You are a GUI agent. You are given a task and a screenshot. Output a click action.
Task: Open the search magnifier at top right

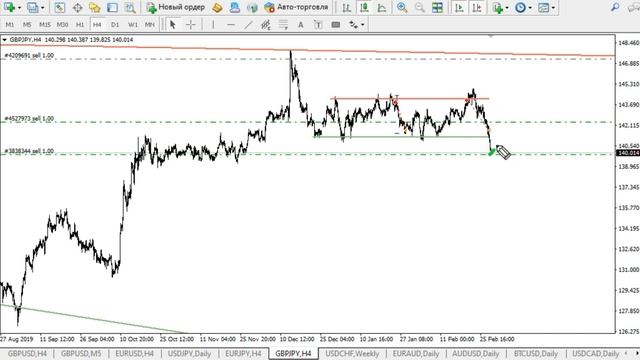[x=615, y=7]
